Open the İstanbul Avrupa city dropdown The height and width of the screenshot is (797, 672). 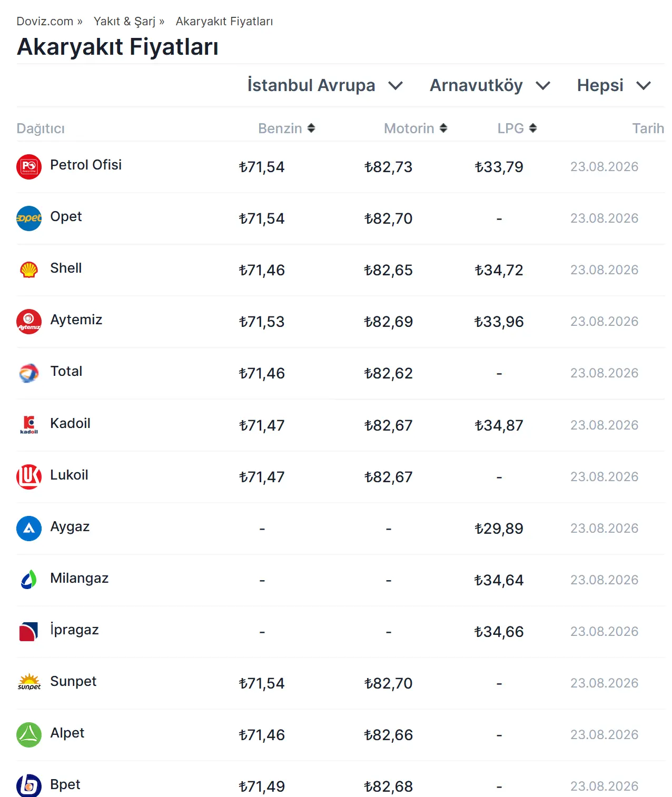pyautogui.click(x=325, y=85)
